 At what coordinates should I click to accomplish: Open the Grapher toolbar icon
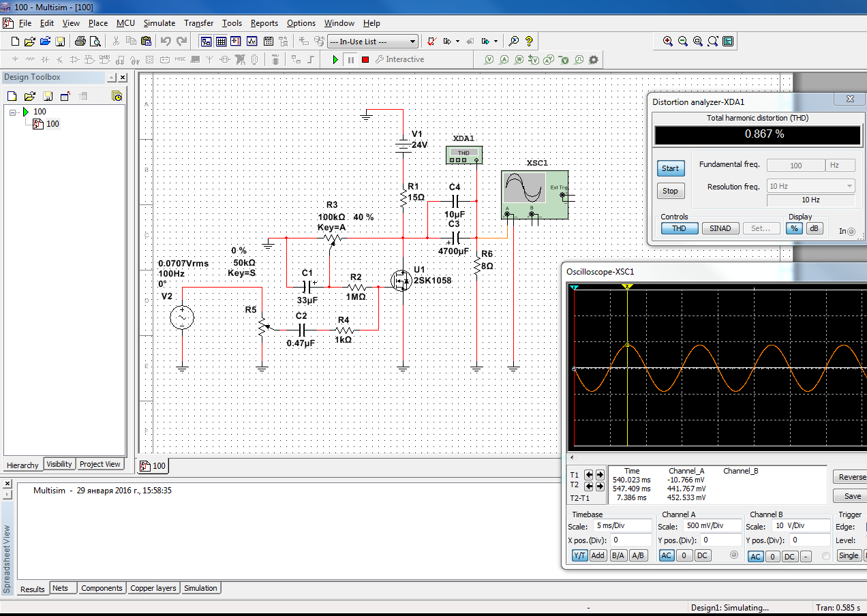[252, 42]
